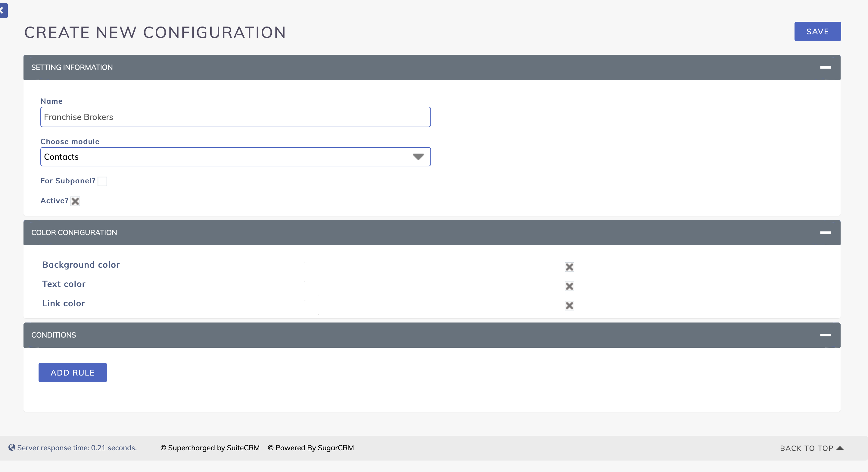Click the Add Rule button
Screen dimensions: 868x472
click(x=73, y=373)
